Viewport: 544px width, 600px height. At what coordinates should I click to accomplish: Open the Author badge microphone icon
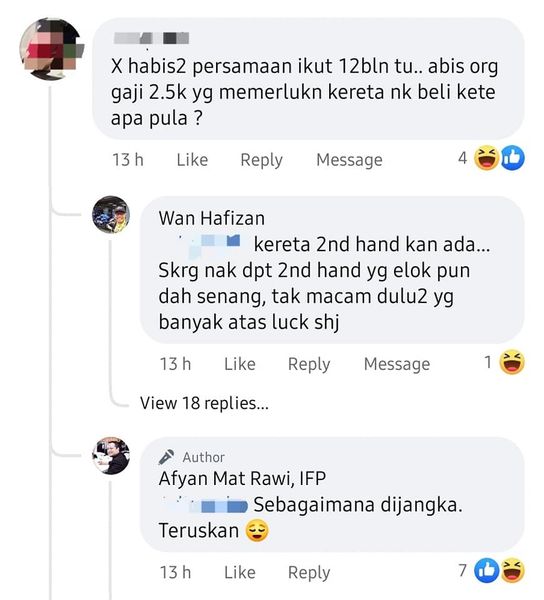[x=166, y=457]
